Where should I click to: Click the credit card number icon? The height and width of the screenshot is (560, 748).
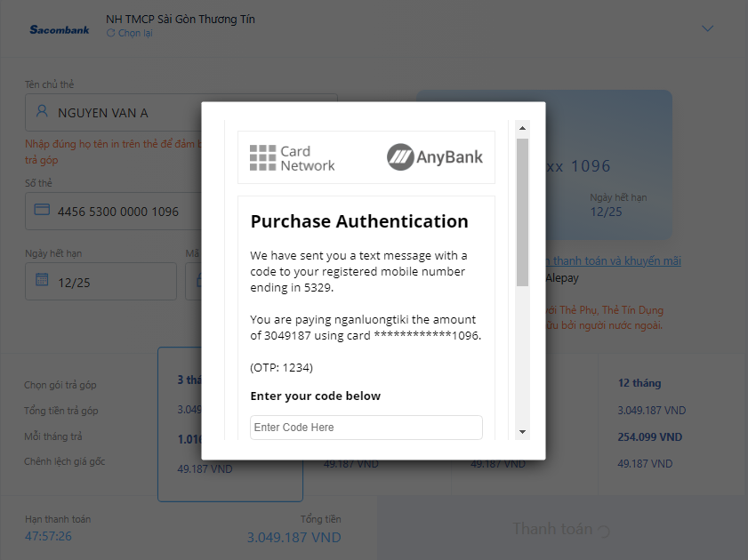[42, 210]
